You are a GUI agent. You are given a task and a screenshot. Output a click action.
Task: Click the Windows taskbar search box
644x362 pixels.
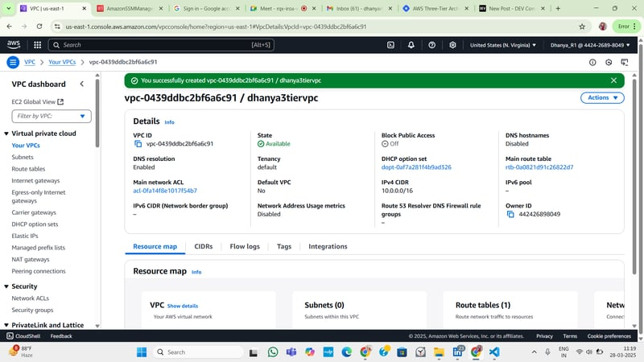pos(199,352)
